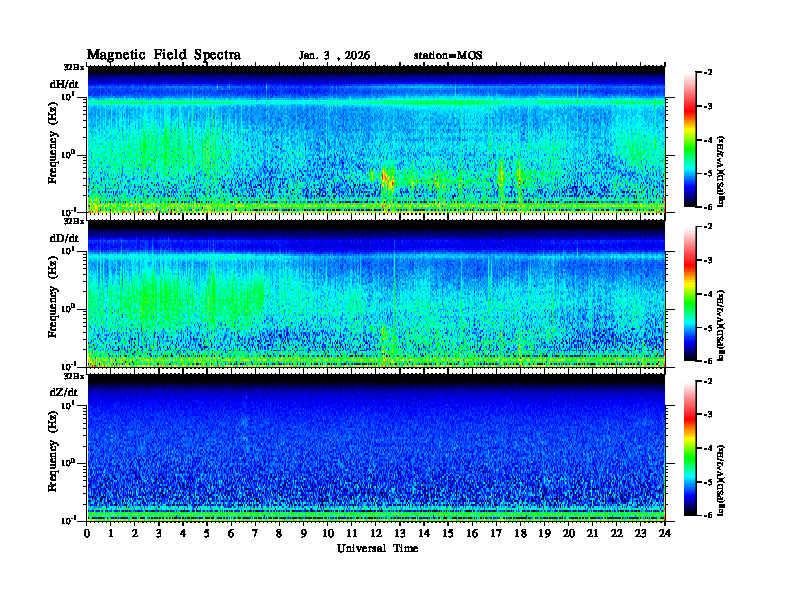Click the color bar beside the dD/dt plot
792x612 pixels.
[x=690, y=294]
